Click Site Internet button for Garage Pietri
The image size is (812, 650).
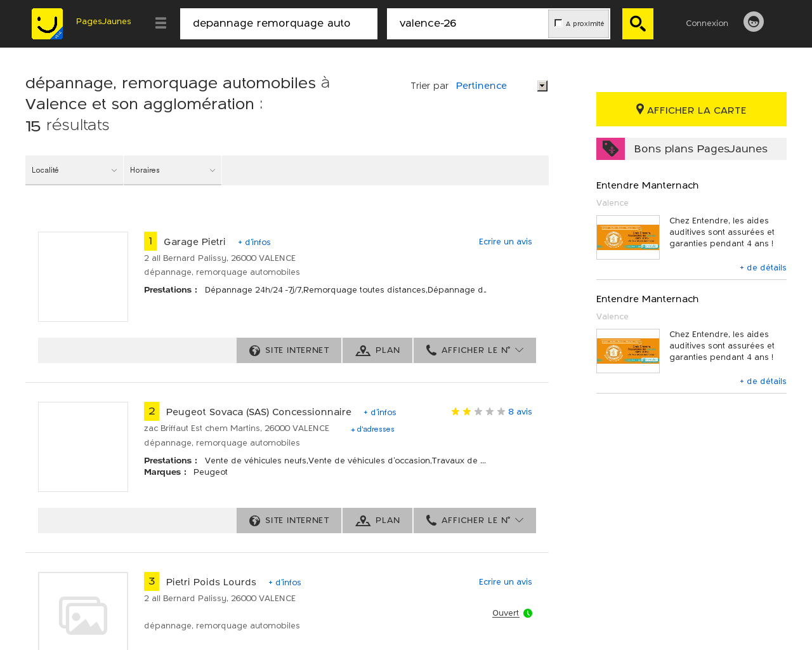pyautogui.click(x=289, y=350)
